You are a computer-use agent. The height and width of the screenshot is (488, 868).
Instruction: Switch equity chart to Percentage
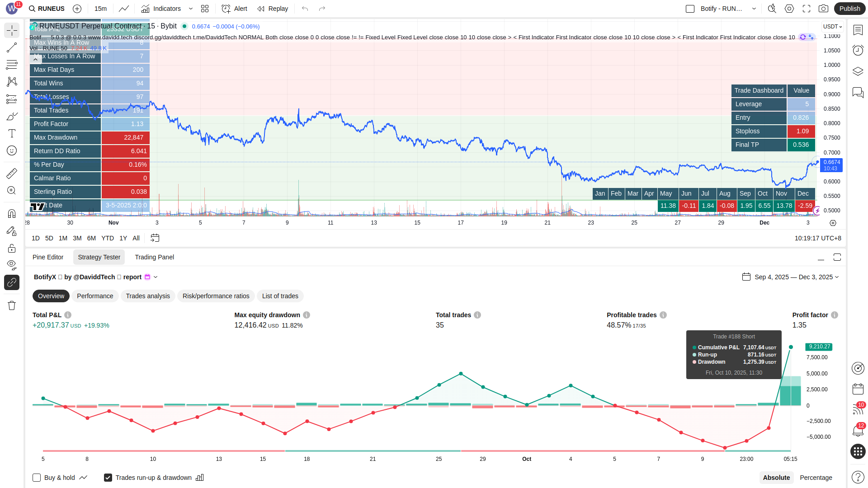pyautogui.click(x=816, y=478)
